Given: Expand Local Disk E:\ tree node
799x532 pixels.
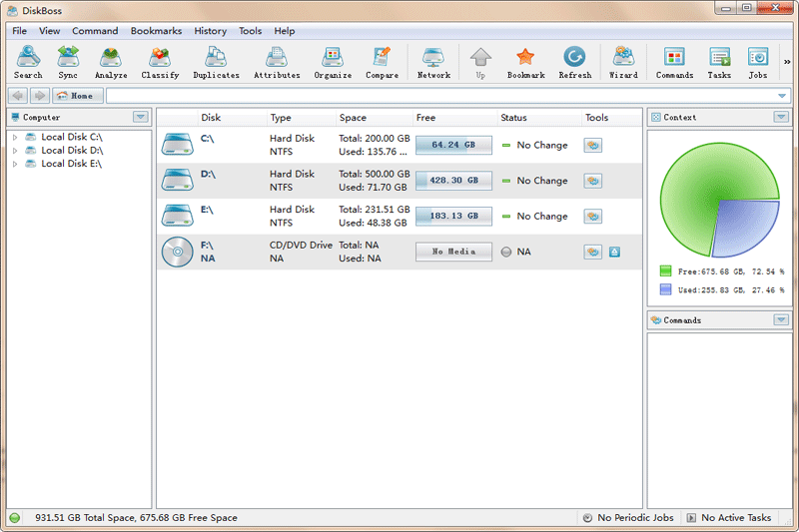Looking at the screenshot, I should tap(15, 164).
